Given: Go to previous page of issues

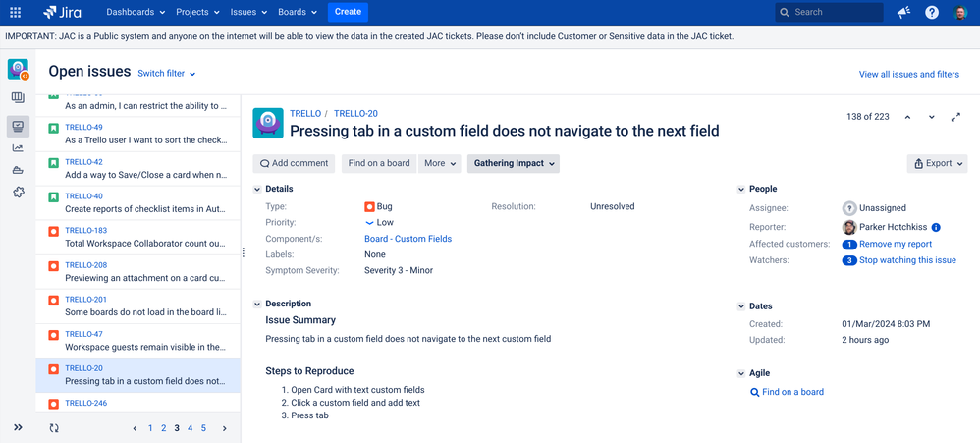Looking at the screenshot, I should [x=135, y=428].
